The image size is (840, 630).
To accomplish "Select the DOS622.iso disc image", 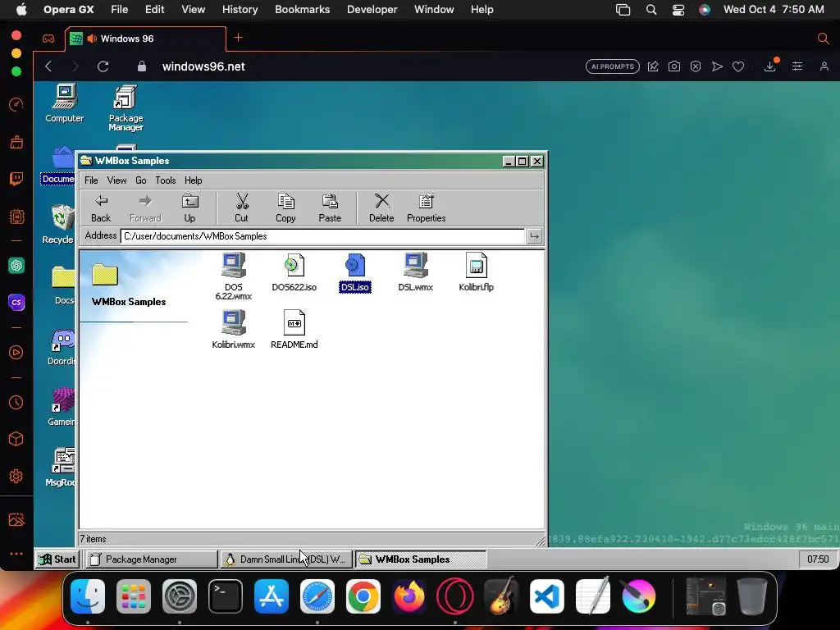I will coord(294,272).
